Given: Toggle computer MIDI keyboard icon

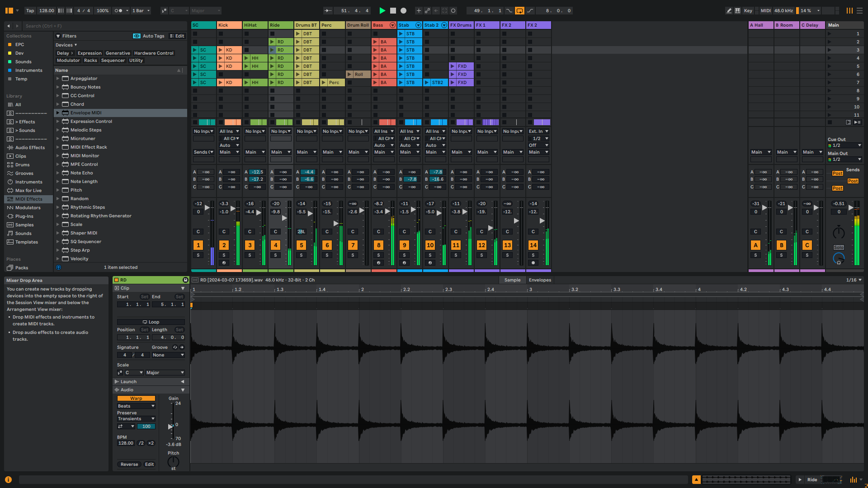Looking at the screenshot, I should [x=738, y=10].
